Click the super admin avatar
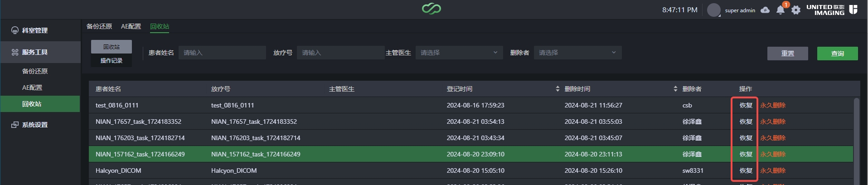The image size is (868, 185). (x=714, y=10)
